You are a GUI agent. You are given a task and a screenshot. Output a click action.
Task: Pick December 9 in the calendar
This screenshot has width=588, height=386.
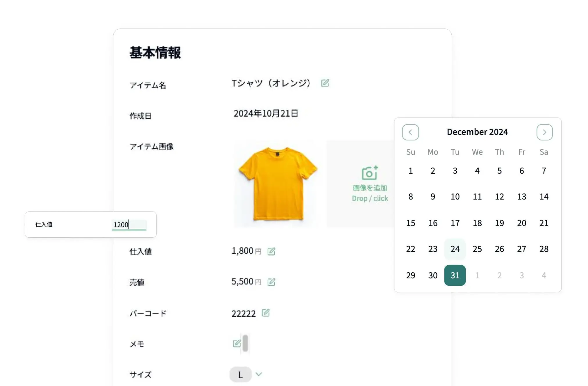click(x=433, y=197)
